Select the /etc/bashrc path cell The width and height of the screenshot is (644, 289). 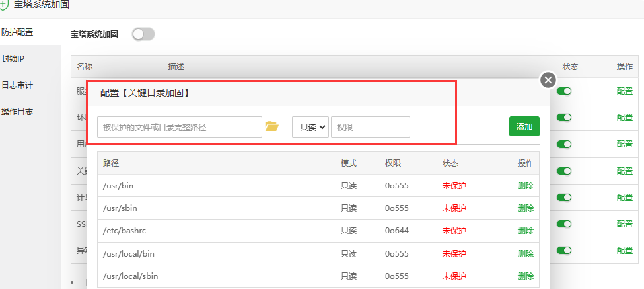124,231
